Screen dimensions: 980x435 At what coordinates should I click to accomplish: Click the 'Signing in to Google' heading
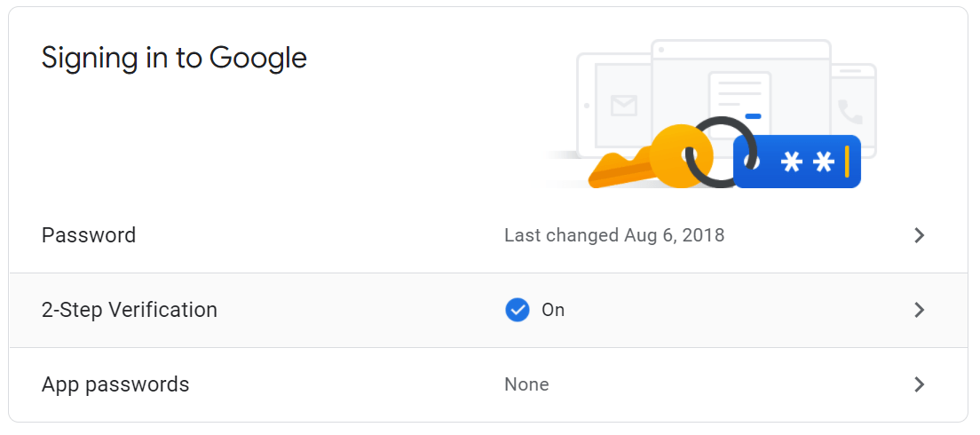pyautogui.click(x=174, y=58)
